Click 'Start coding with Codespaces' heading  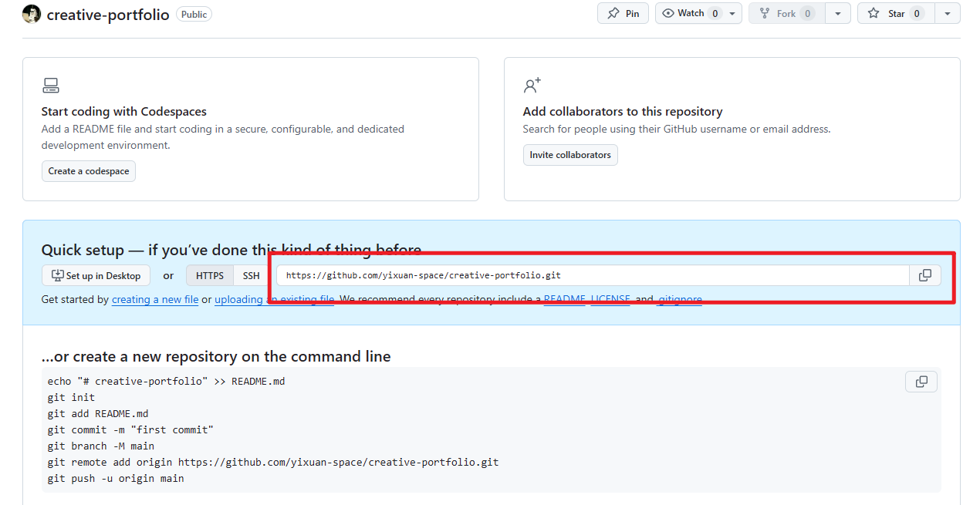click(x=124, y=111)
